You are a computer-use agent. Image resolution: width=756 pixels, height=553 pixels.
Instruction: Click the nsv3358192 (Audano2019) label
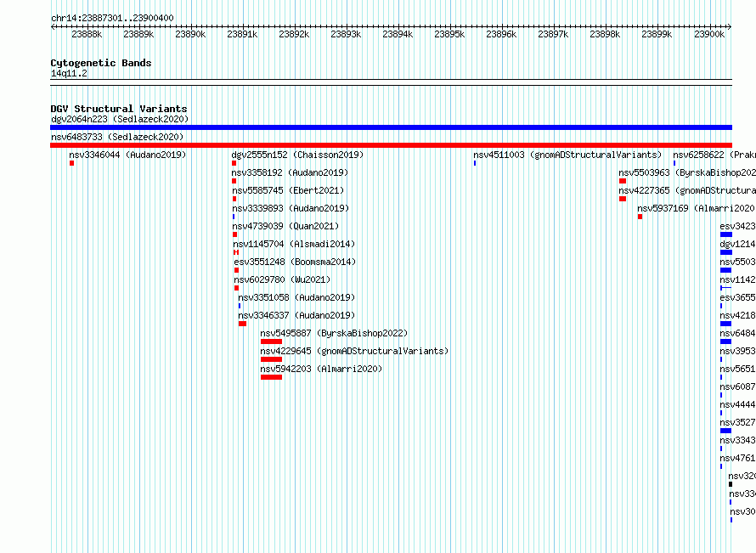tap(290, 172)
